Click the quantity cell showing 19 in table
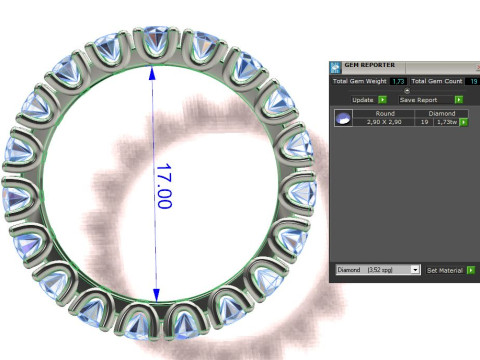The width and height of the screenshot is (480, 360). [424, 122]
